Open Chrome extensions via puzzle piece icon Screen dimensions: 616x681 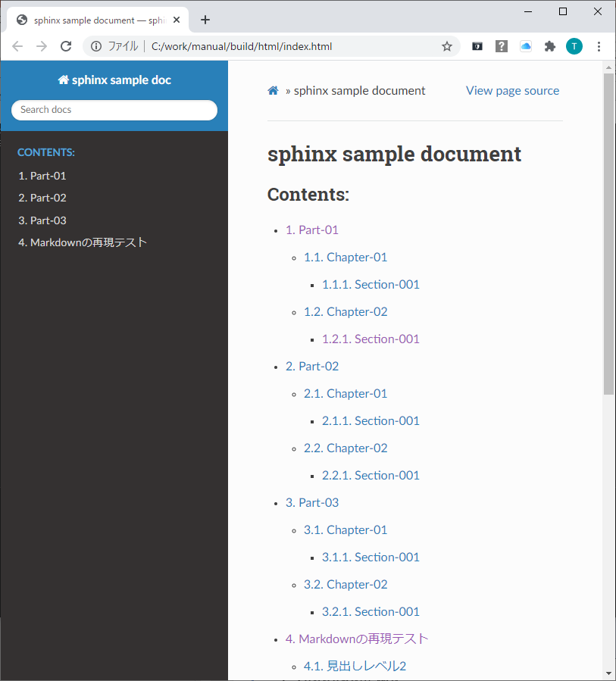pyautogui.click(x=550, y=46)
